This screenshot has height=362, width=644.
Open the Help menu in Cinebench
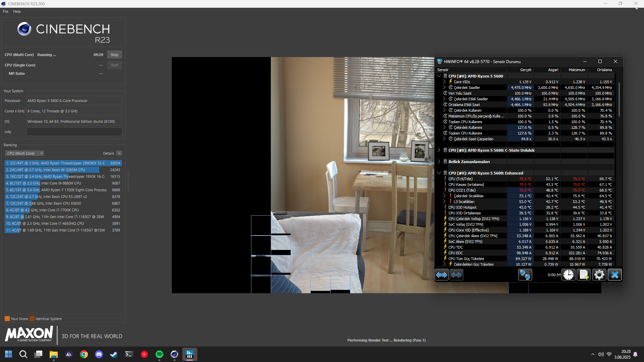pyautogui.click(x=17, y=11)
